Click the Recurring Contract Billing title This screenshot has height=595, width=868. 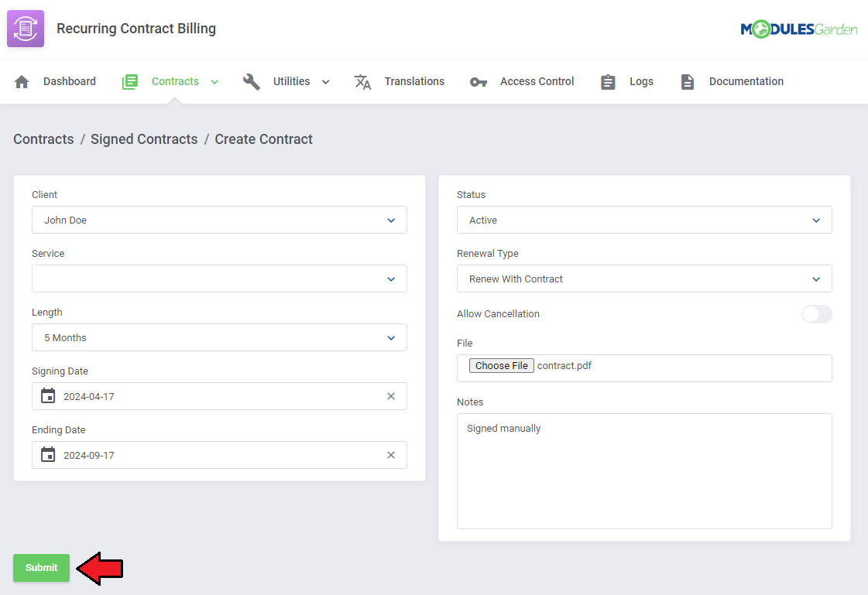[x=136, y=28]
